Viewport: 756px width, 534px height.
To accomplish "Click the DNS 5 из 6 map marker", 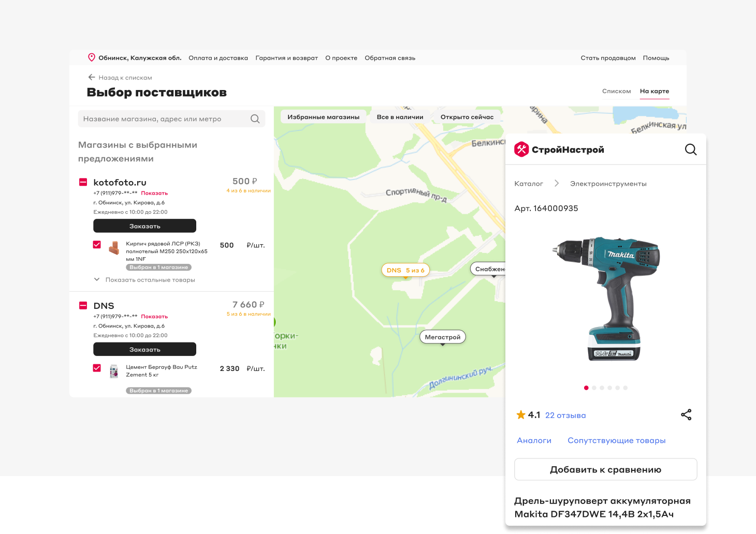I will pyautogui.click(x=405, y=270).
